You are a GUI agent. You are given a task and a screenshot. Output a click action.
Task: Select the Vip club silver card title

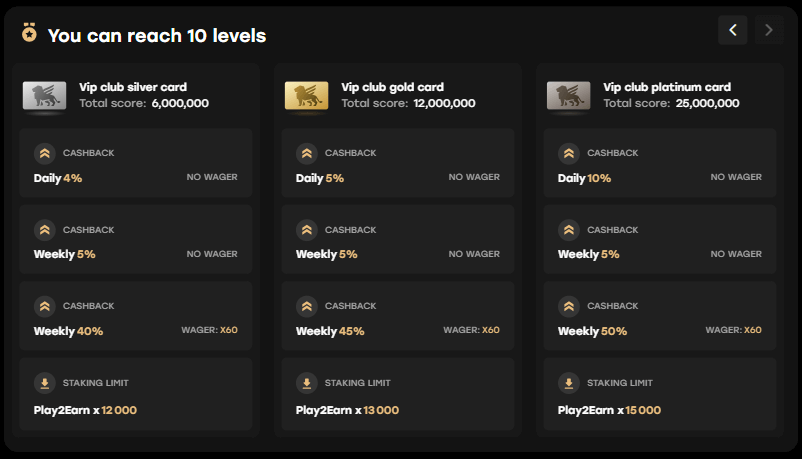pyautogui.click(x=133, y=87)
